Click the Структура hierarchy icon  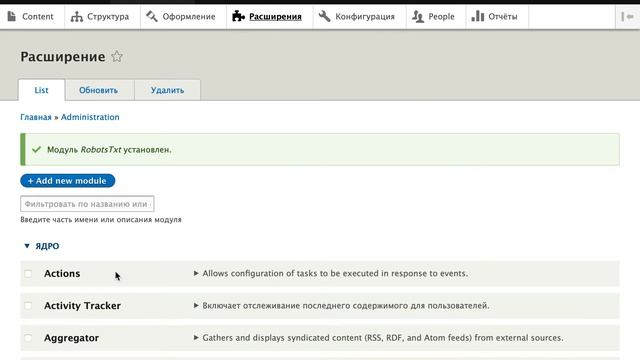[76, 16]
